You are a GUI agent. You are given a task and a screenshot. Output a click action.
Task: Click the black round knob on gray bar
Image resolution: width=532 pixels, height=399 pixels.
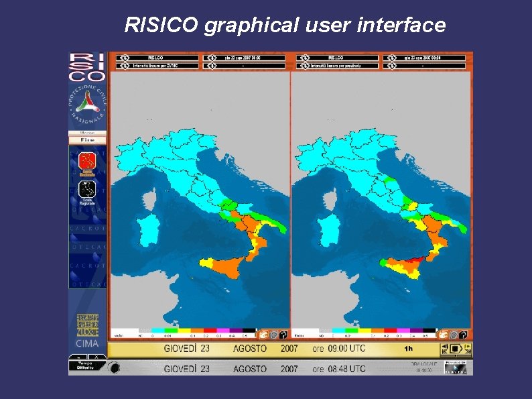115,367
